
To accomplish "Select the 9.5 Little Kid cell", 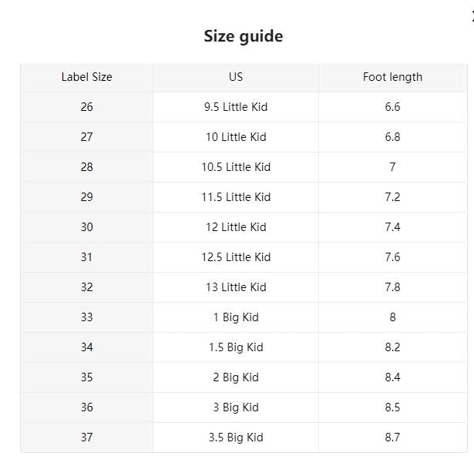I will click(x=236, y=107).
